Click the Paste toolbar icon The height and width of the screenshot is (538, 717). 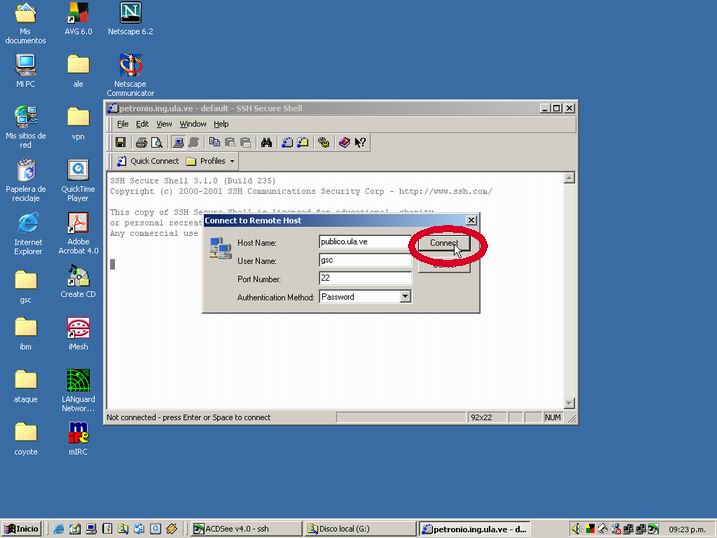(230, 143)
